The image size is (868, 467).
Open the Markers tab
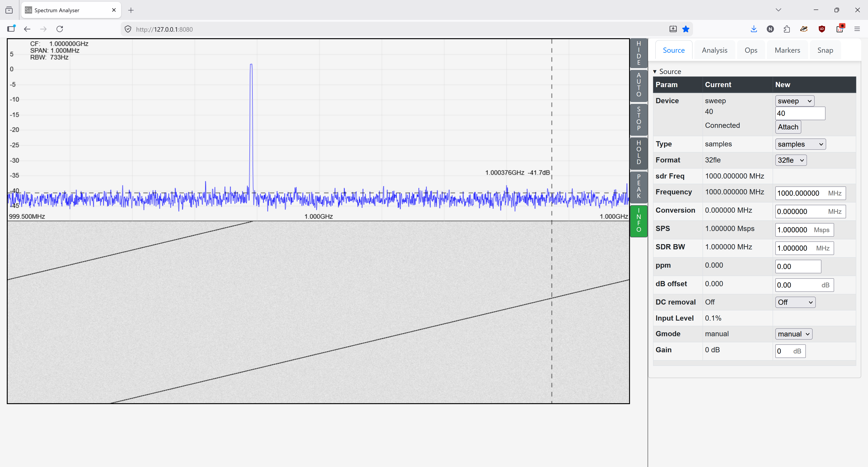[x=787, y=50]
